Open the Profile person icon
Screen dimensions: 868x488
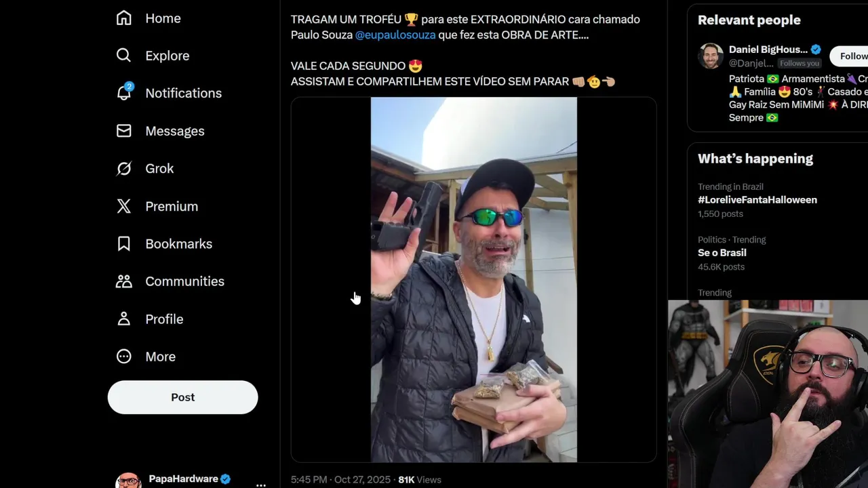[123, 319]
